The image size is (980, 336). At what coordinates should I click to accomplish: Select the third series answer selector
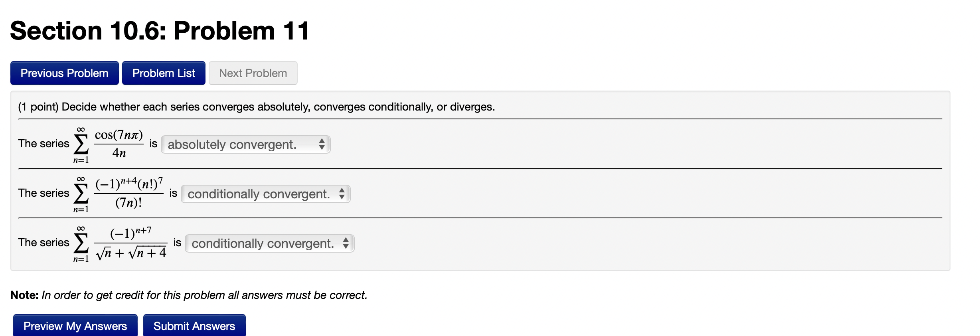(269, 243)
